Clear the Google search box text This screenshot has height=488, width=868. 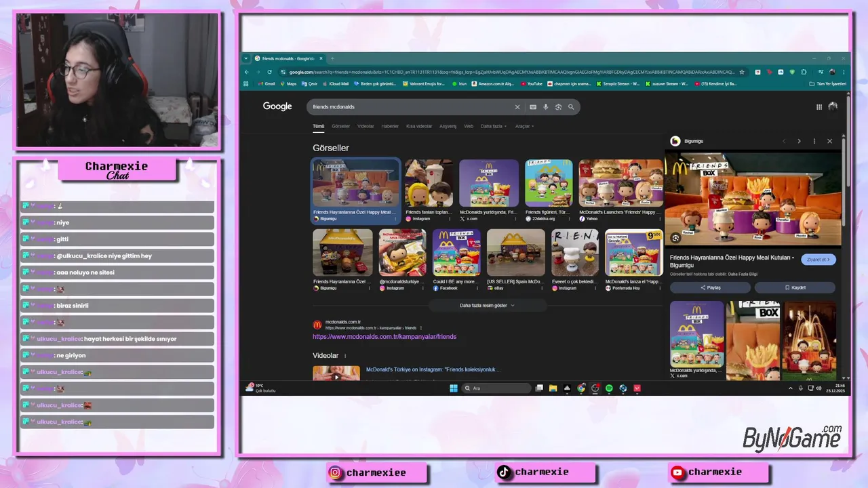(517, 107)
